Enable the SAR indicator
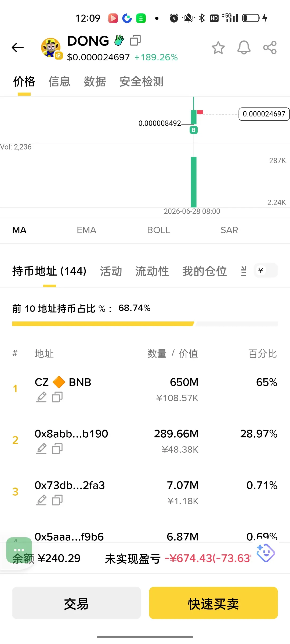290x644 pixels. (229, 230)
